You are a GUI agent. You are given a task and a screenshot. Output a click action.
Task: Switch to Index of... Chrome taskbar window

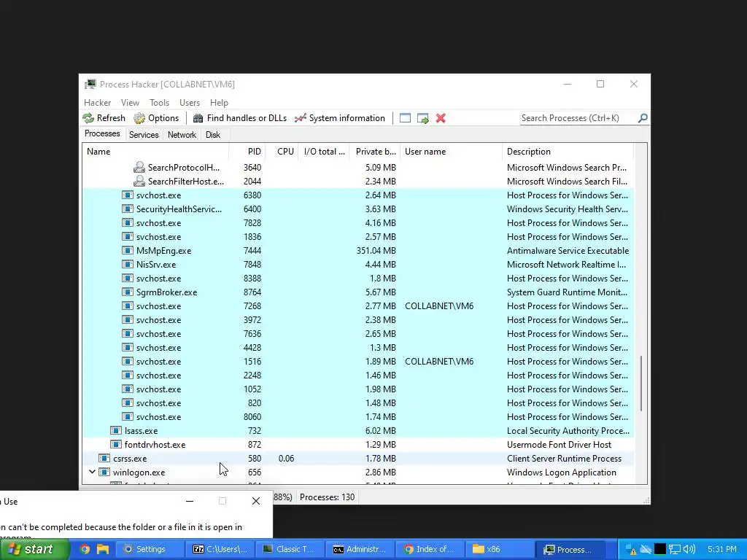(430, 549)
